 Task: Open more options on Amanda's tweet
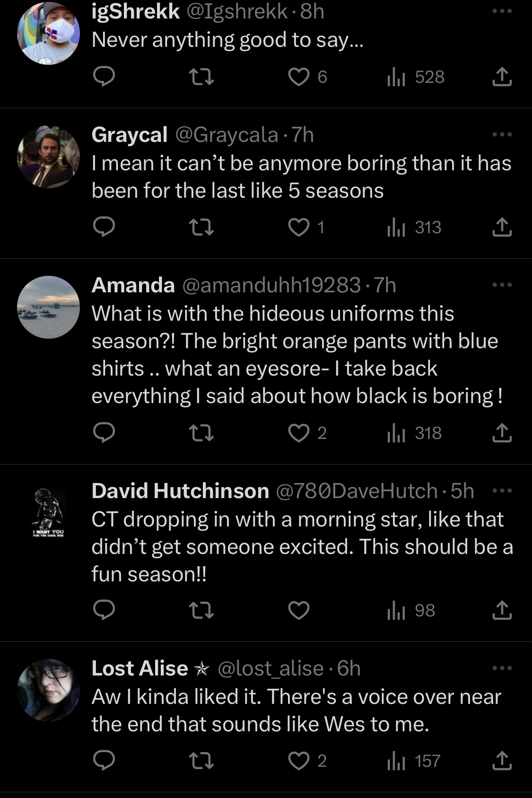pos(502,285)
